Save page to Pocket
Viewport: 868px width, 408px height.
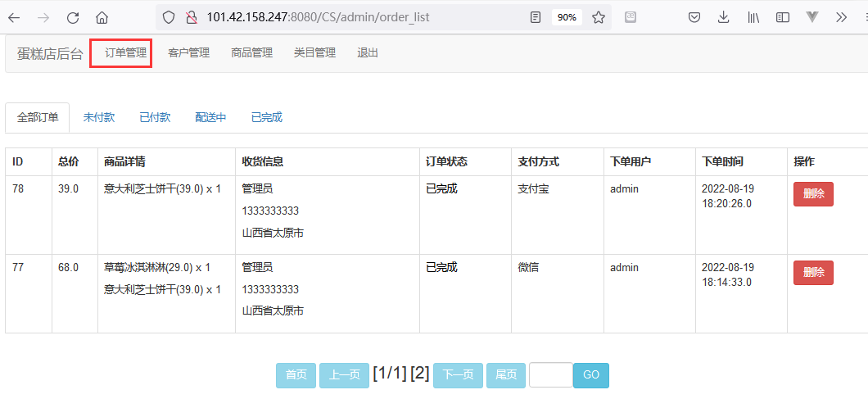tap(694, 17)
